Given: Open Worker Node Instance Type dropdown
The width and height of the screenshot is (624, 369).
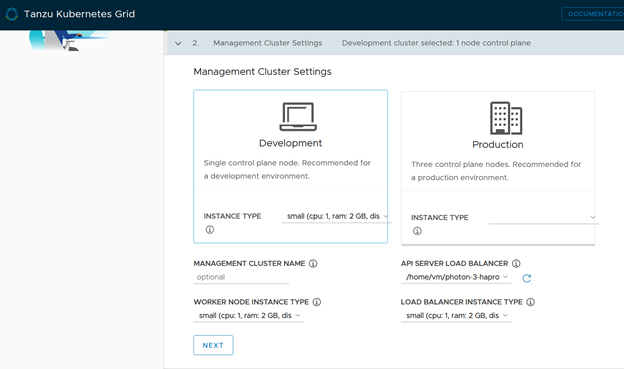Looking at the screenshot, I should pos(248,316).
